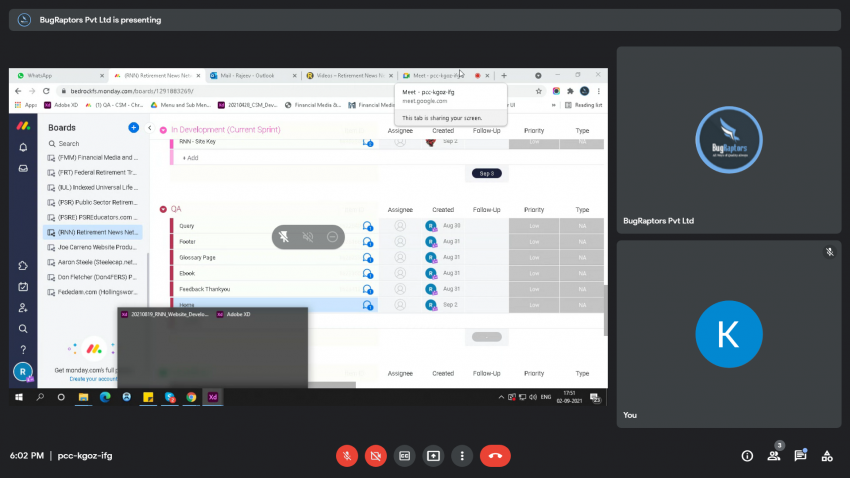Show the people participants panel

coord(774,455)
